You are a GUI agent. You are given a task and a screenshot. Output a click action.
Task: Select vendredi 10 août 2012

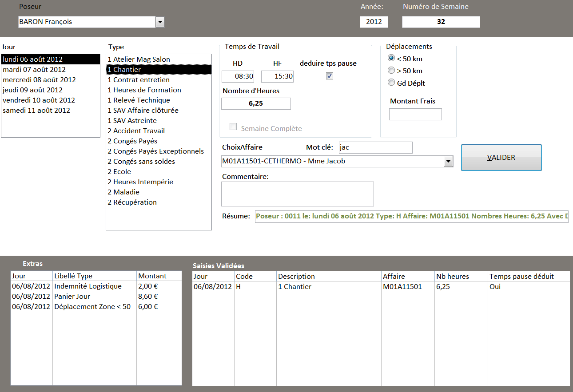pyautogui.click(x=51, y=100)
